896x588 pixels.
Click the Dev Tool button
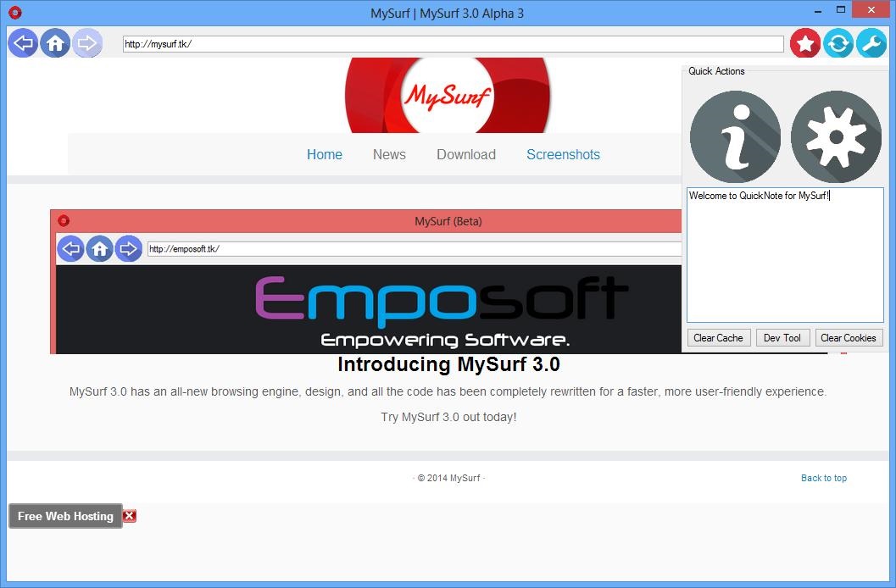click(x=782, y=338)
